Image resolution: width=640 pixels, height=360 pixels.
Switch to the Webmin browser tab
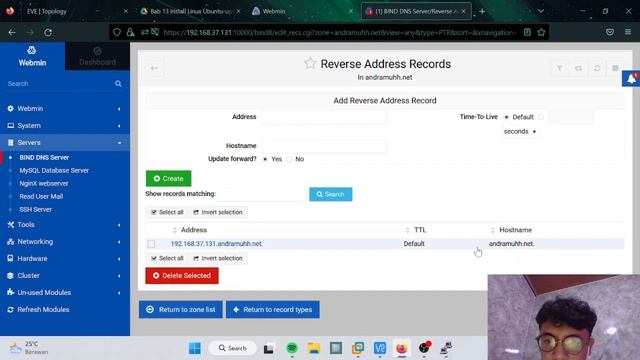coord(302,11)
